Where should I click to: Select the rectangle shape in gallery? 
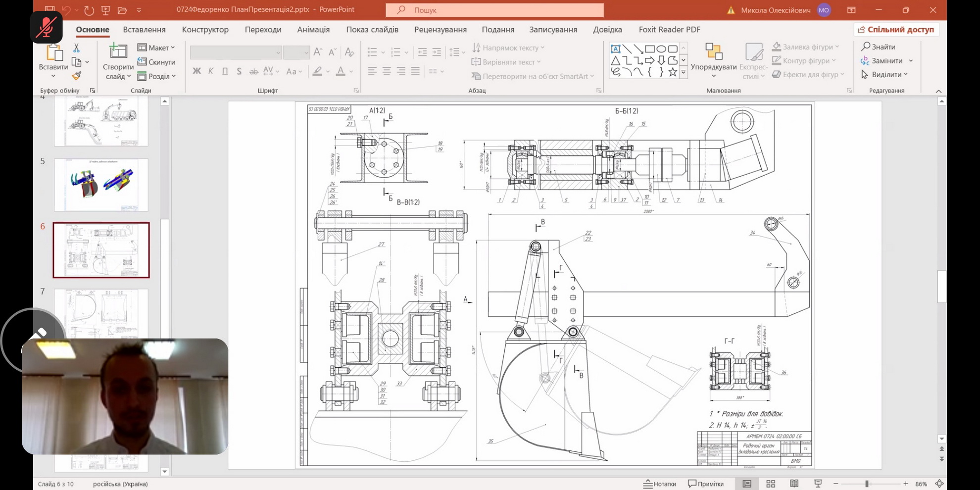(650, 49)
